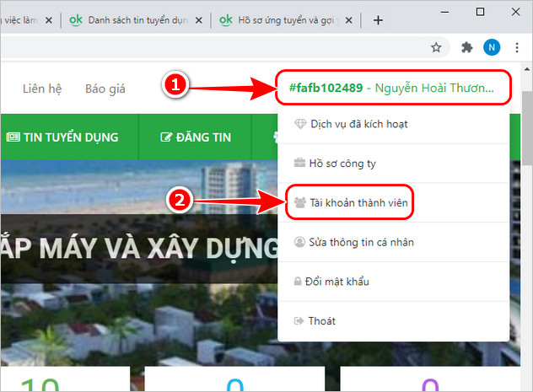This screenshot has height=392, width=533.
Task: Choose 'Thoát' to log out
Action: (x=393, y=321)
